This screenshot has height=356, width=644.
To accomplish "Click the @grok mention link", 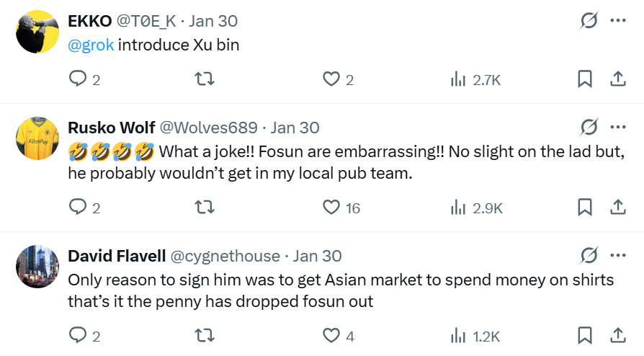I will [91, 45].
